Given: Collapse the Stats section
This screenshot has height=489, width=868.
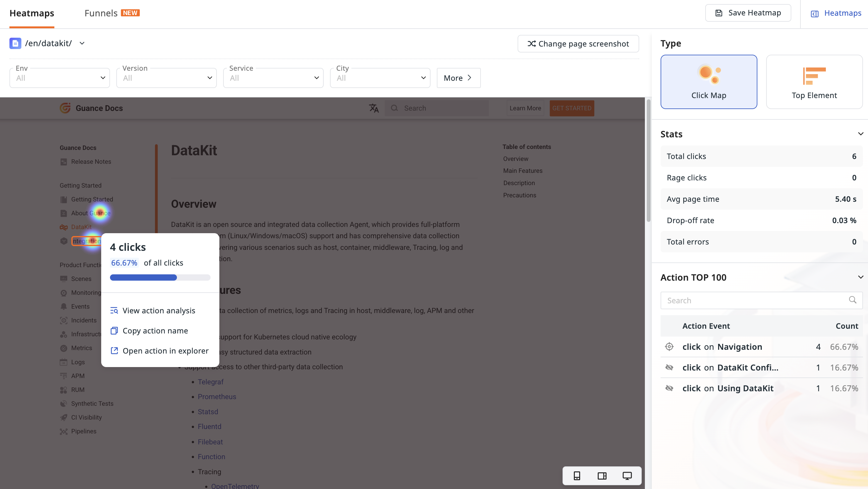Looking at the screenshot, I should (x=860, y=134).
